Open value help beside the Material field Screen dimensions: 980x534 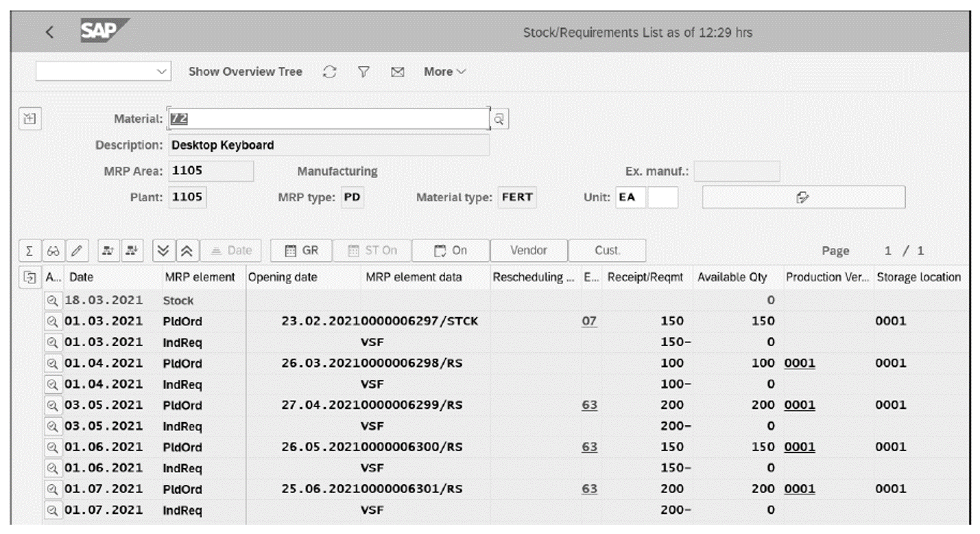[499, 118]
